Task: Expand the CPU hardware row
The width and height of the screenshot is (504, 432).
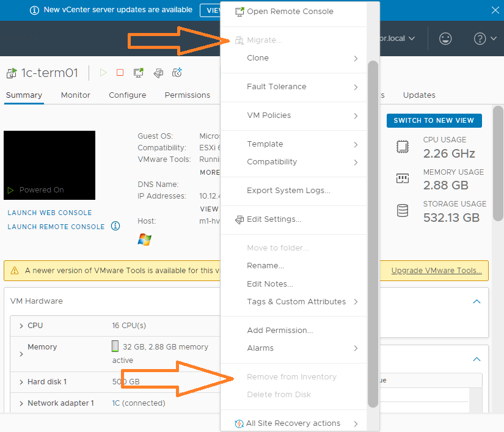Action: 21,326
